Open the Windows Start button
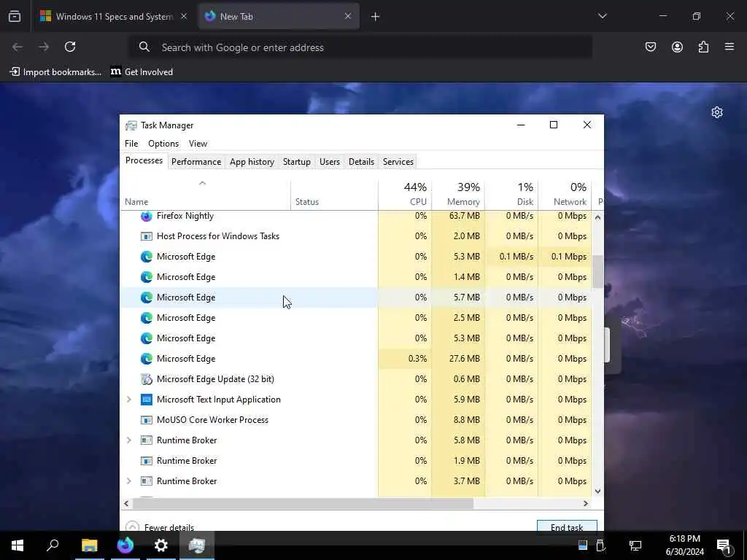 (x=18, y=545)
